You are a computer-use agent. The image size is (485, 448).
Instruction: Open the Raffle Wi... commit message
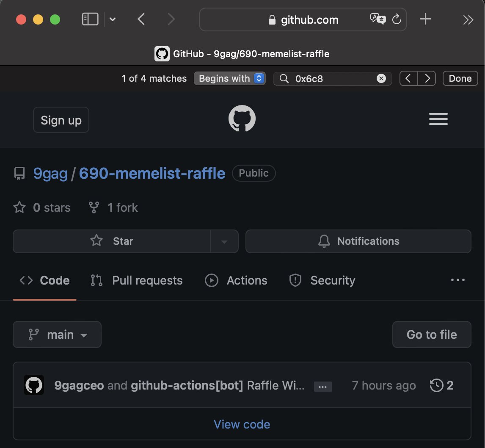tap(276, 385)
